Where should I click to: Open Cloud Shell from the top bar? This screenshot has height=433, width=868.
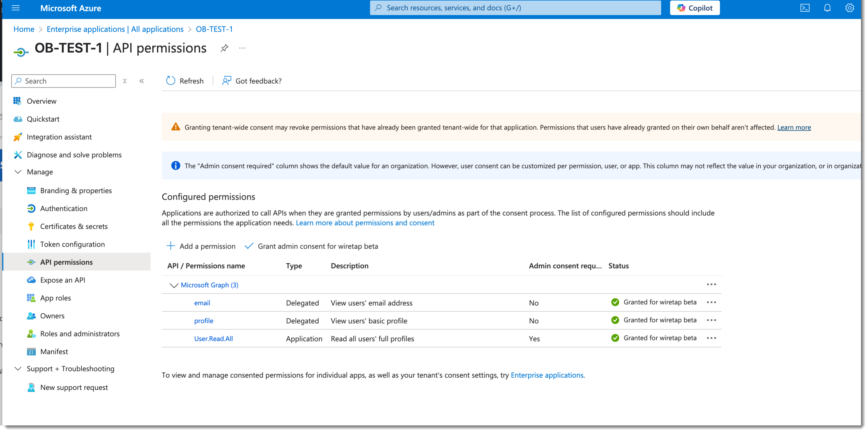805,8
